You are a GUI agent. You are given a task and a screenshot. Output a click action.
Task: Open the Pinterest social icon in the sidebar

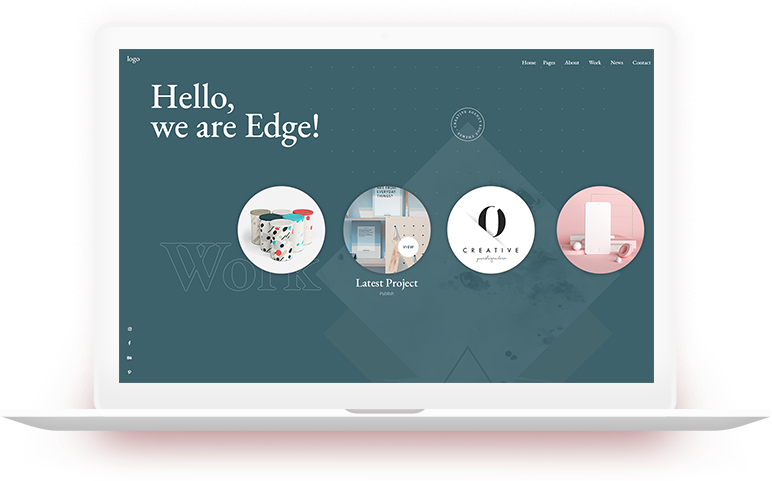129,372
